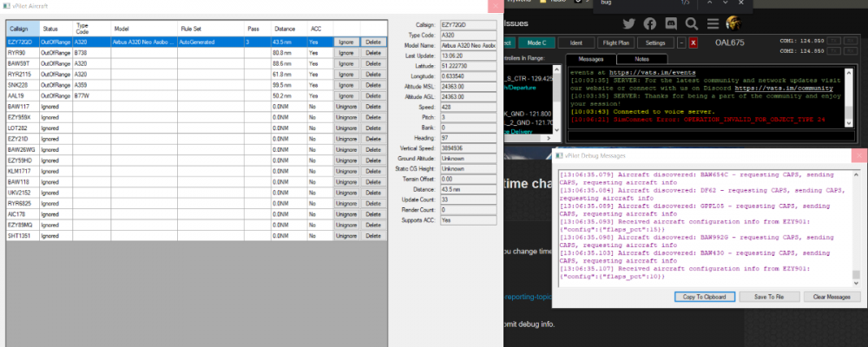The image size is (868, 347).
Task: Click the vPilot minimize dash button
Action: tap(681, 42)
